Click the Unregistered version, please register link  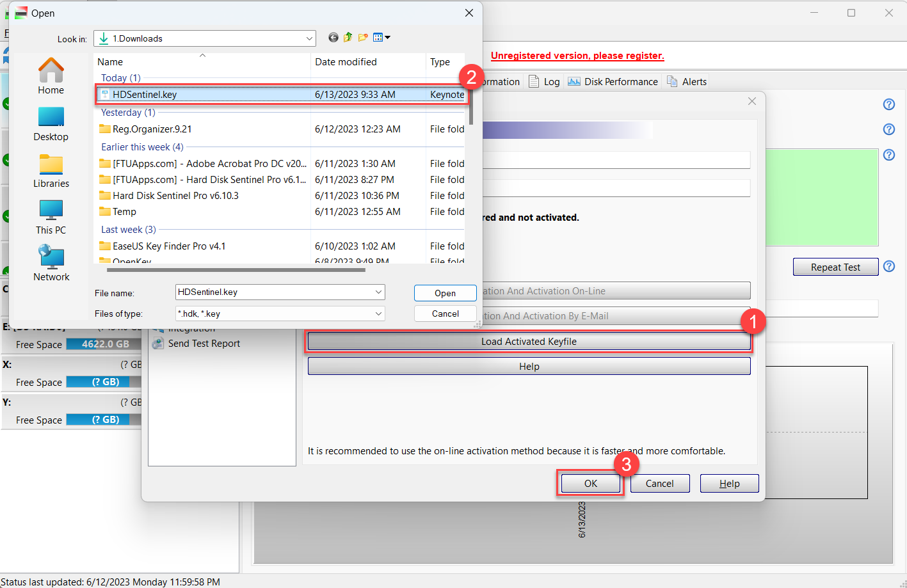(577, 56)
